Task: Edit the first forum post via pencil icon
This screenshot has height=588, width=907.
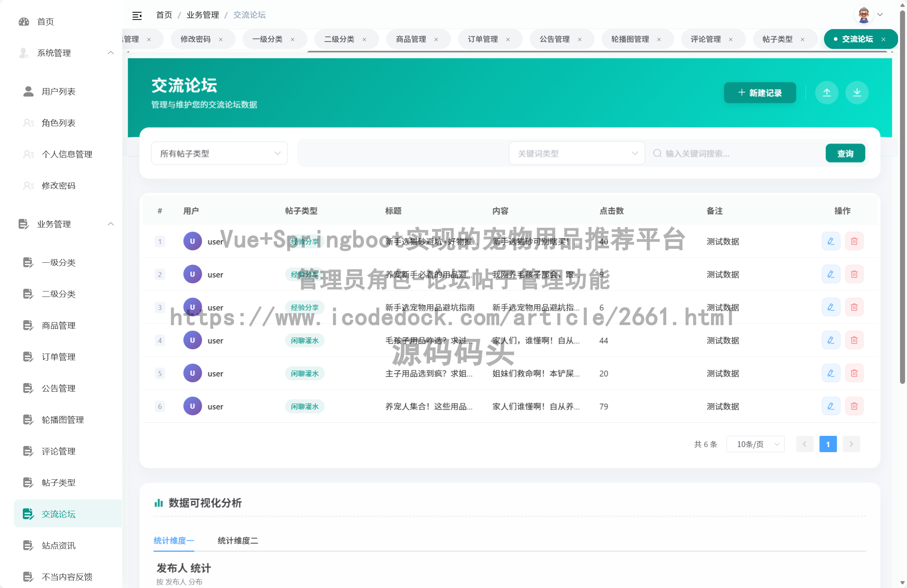Action: coord(831,241)
